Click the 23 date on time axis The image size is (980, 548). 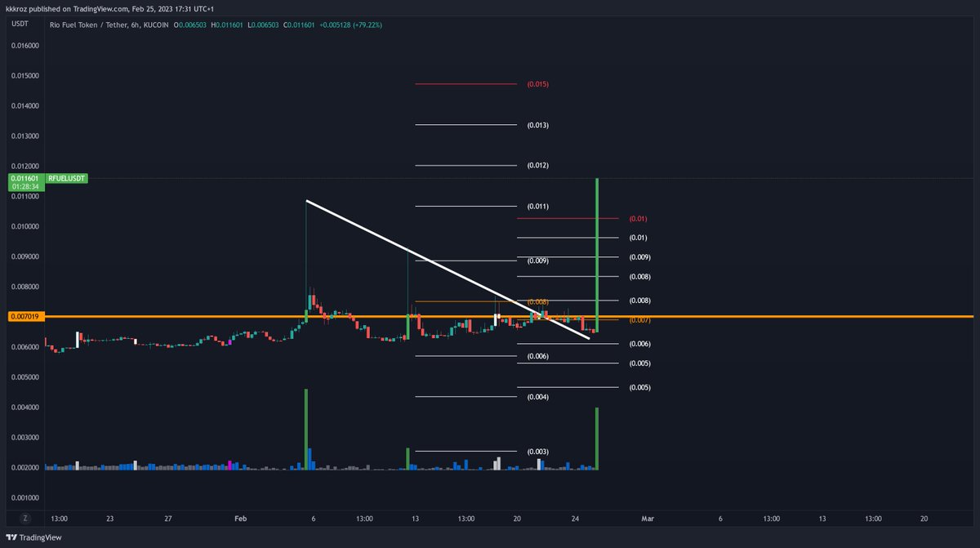pos(110,519)
